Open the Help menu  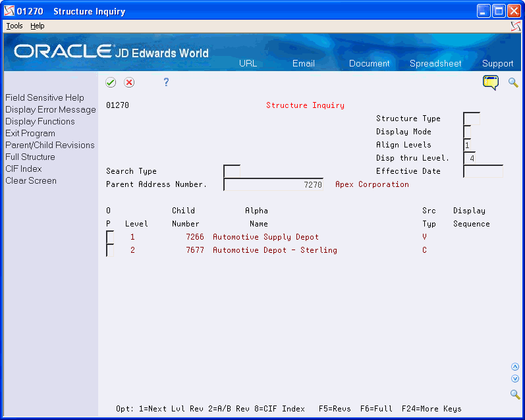(x=37, y=26)
